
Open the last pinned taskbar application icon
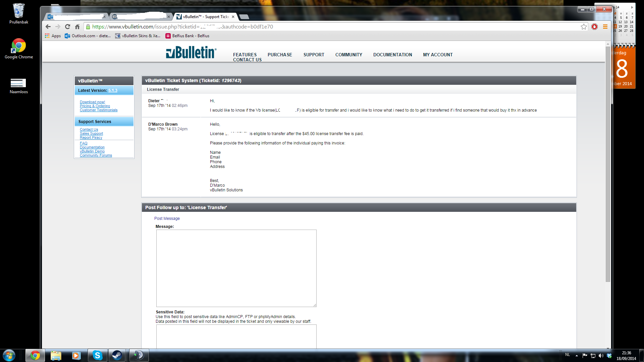[x=139, y=355]
